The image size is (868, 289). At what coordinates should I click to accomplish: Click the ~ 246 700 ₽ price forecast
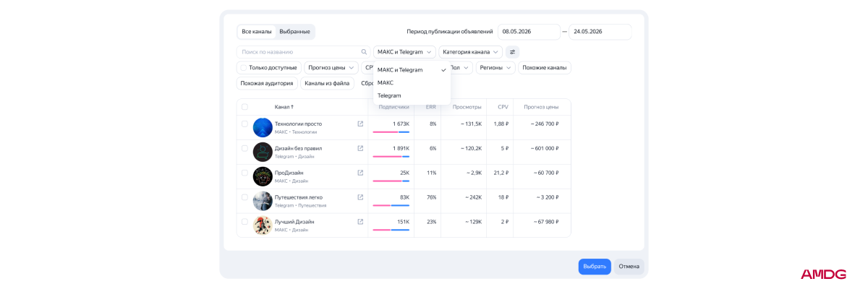click(546, 124)
